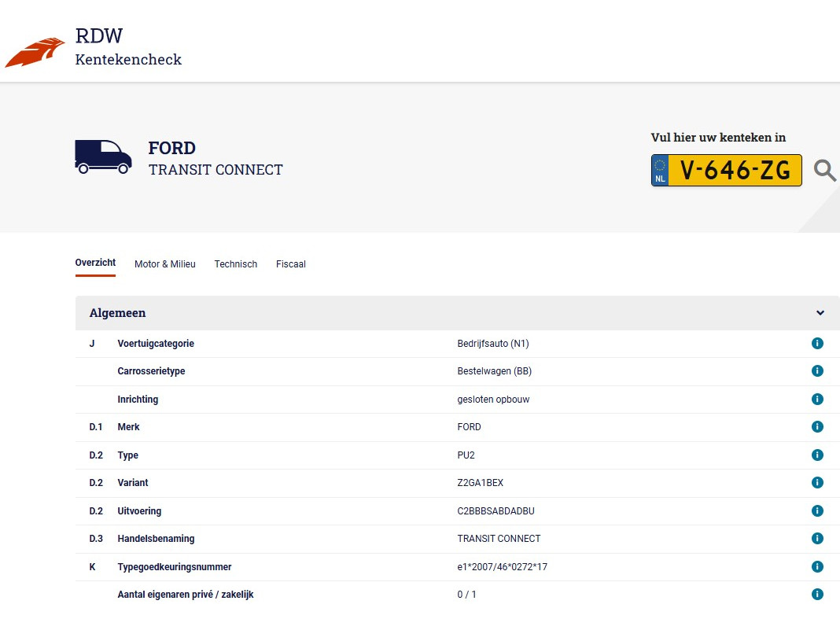Viewport: 840px width, 630px height.
Task: Click the value 'C2BBBSABDADBU'
Action: 496,511
